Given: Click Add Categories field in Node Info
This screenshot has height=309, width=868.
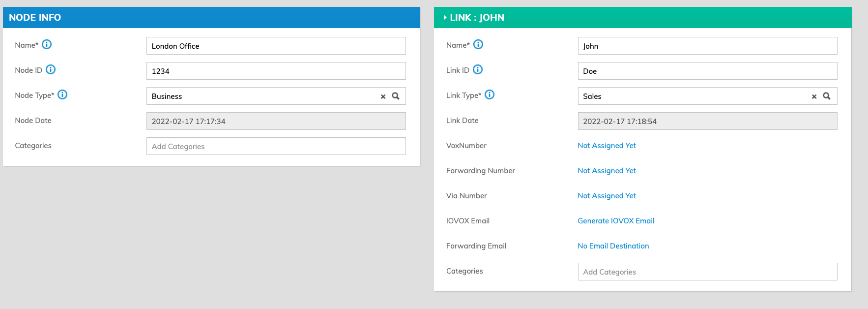Looking at the screenshot, I should (x=276, y=146).
